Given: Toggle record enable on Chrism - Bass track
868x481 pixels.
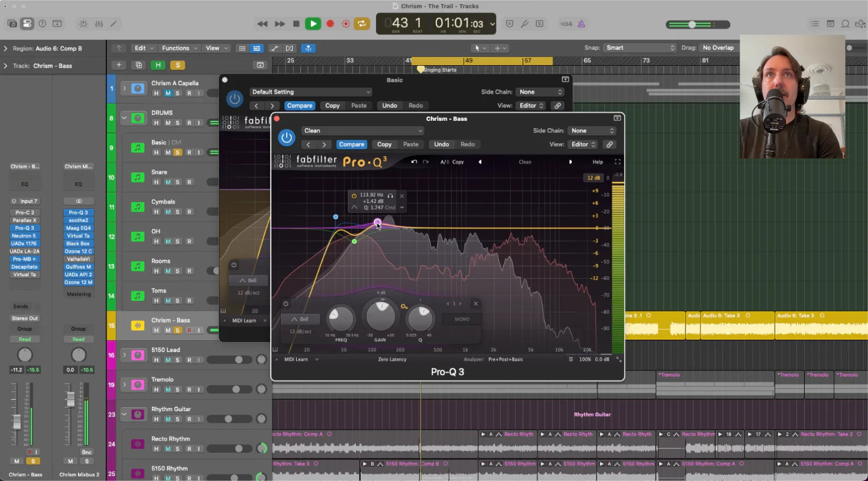Looking at the screenshot, I should coord(189,330).
